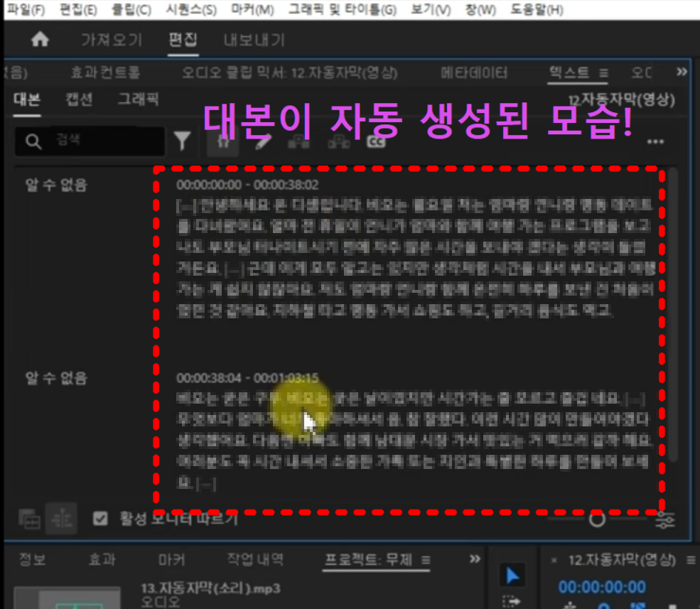Adjust the zoom slider below the transcript
This screenshot has width=700, height=609.
pos(597,519)
